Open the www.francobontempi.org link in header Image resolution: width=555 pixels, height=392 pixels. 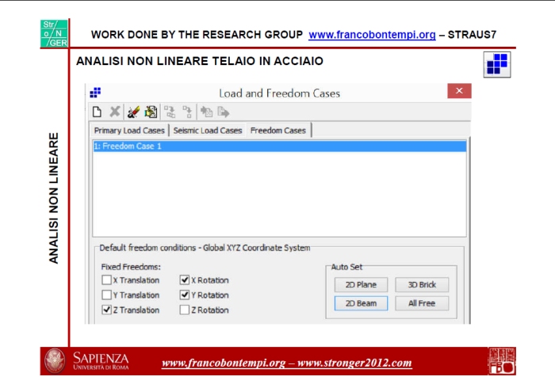click(372, 35)
